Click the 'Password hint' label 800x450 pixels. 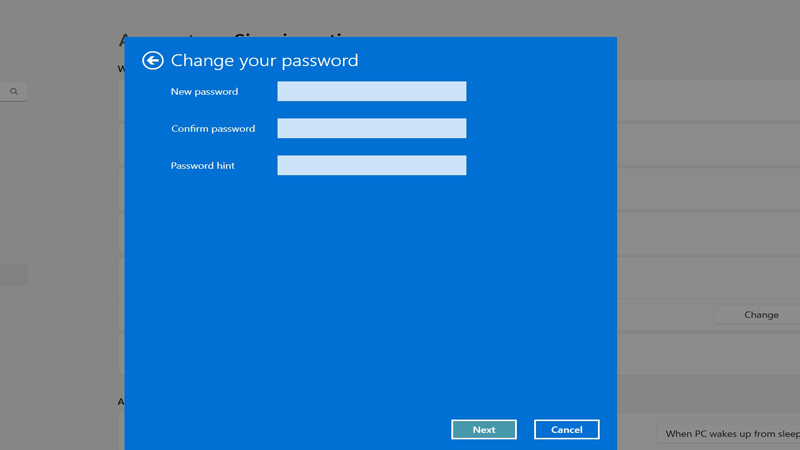[202, 166]
